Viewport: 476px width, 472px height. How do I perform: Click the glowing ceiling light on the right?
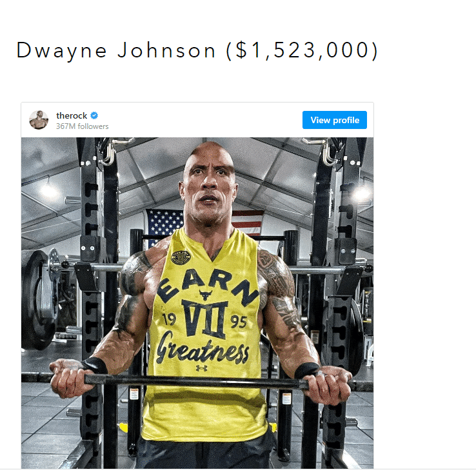point(362,192)
